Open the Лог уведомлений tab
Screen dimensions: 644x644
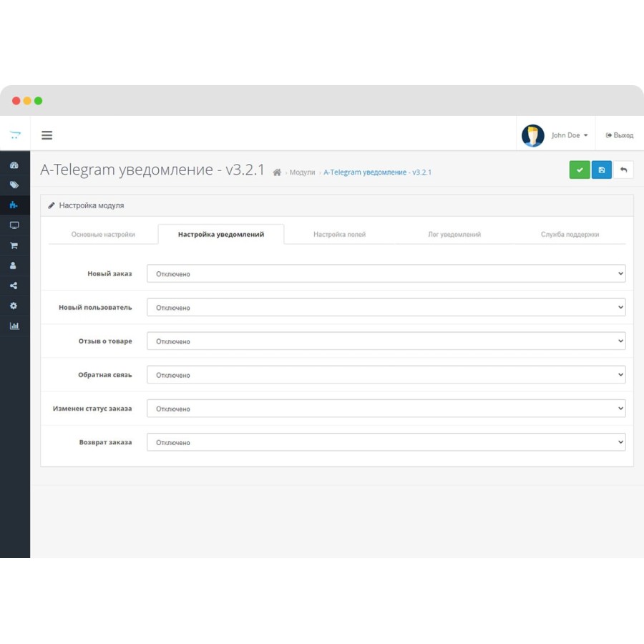pos(454,234)
